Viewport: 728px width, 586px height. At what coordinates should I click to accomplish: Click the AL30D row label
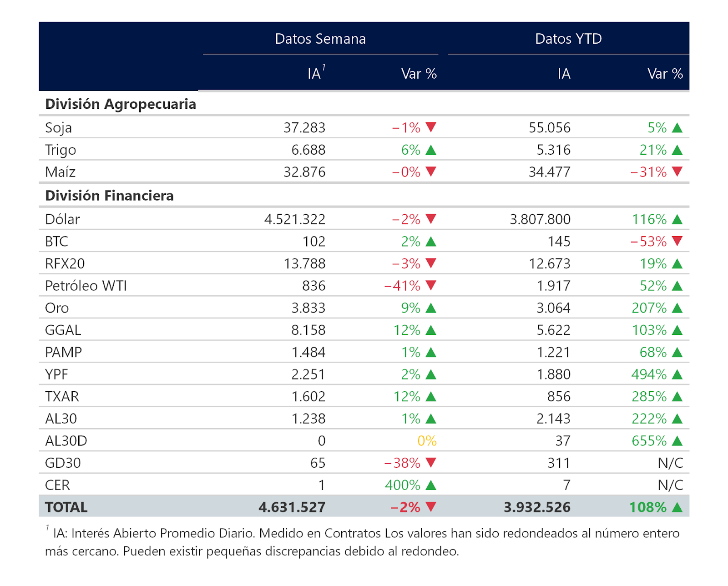(66, 441)
